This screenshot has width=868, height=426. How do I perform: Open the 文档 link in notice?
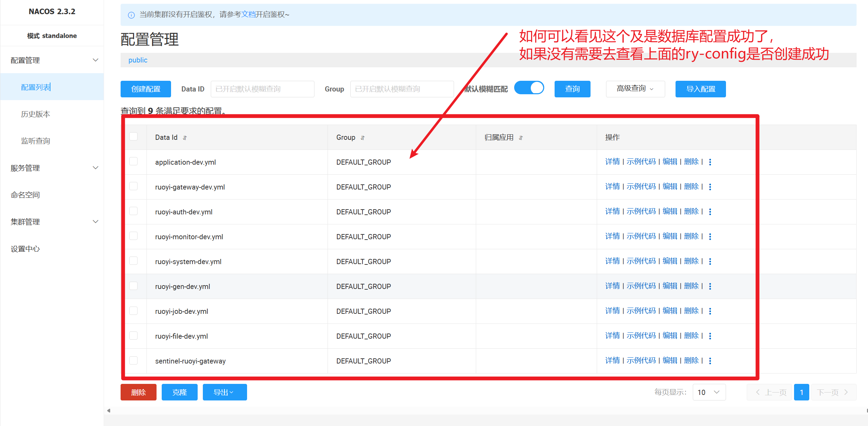248,14
